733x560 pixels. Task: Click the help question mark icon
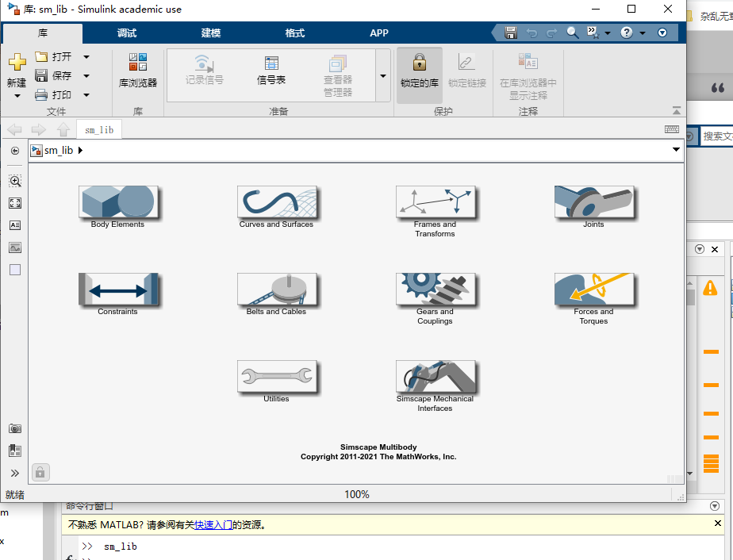point(627,33)
